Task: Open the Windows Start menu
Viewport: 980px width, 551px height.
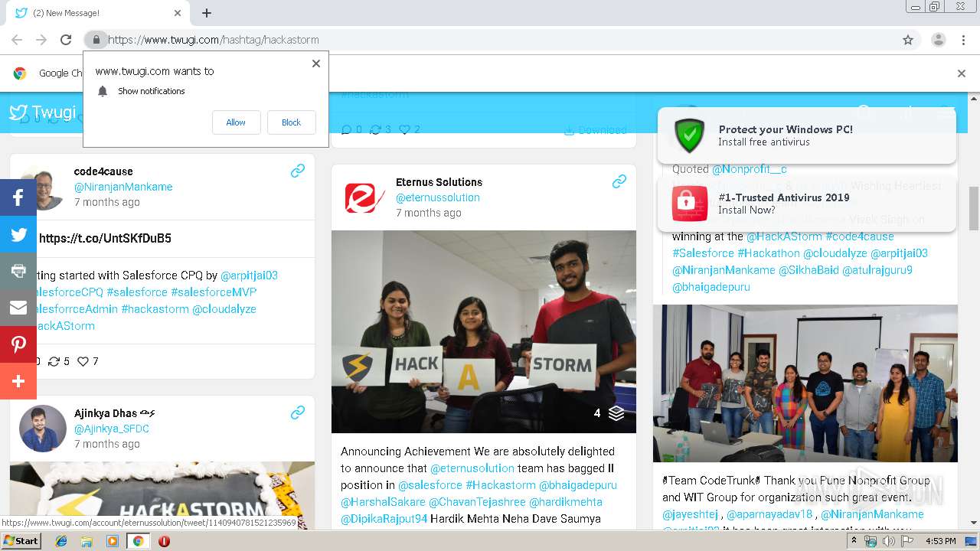Action: (x=21, y=540)
